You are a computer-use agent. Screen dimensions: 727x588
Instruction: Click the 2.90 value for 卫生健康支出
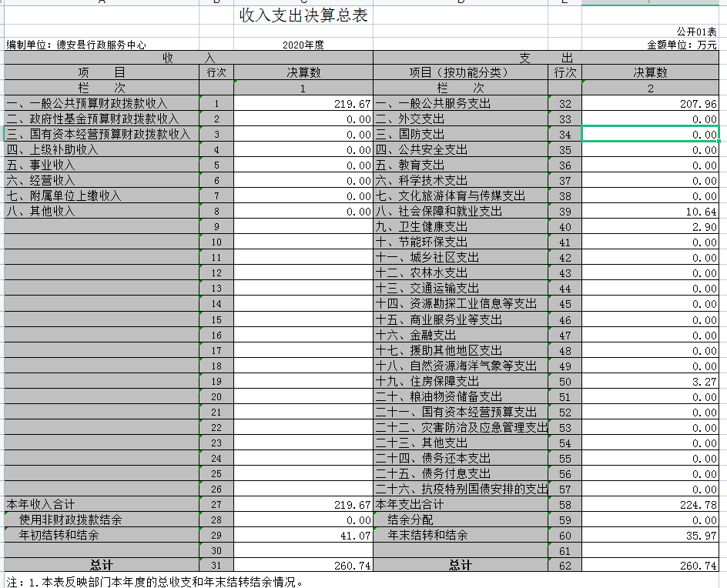pyautogui.click(x=650, y=227)
